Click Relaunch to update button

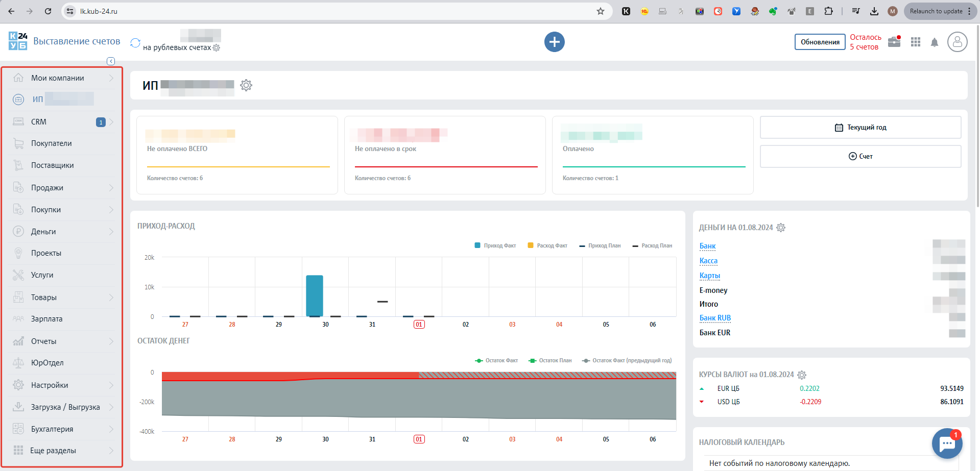(940, 11)
